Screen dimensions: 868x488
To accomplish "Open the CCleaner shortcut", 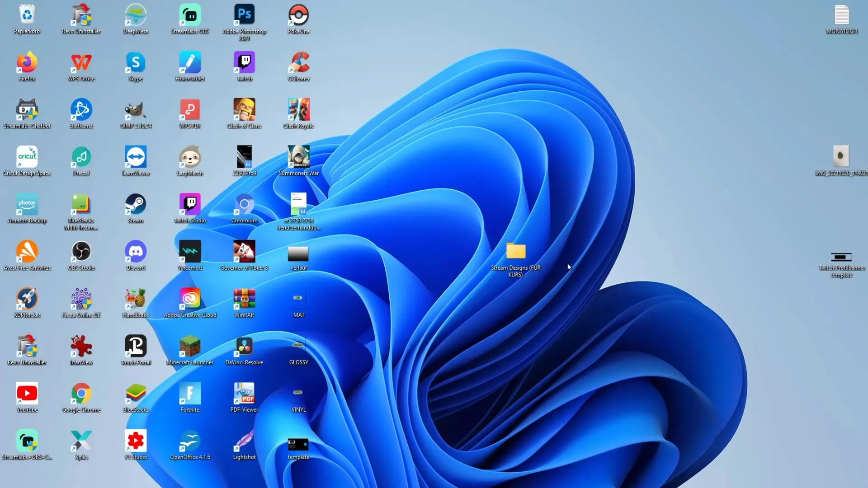I will coord(298,62).
